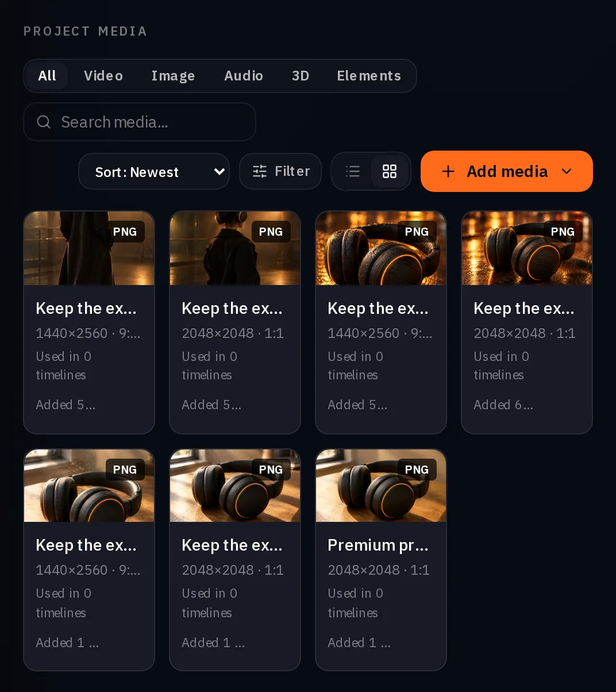Open the Add media chevron menu

click(567, 171)
